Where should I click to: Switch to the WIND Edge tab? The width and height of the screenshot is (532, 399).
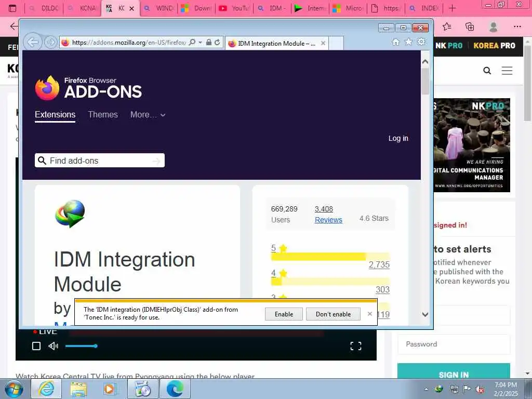(x=158, y=8)
